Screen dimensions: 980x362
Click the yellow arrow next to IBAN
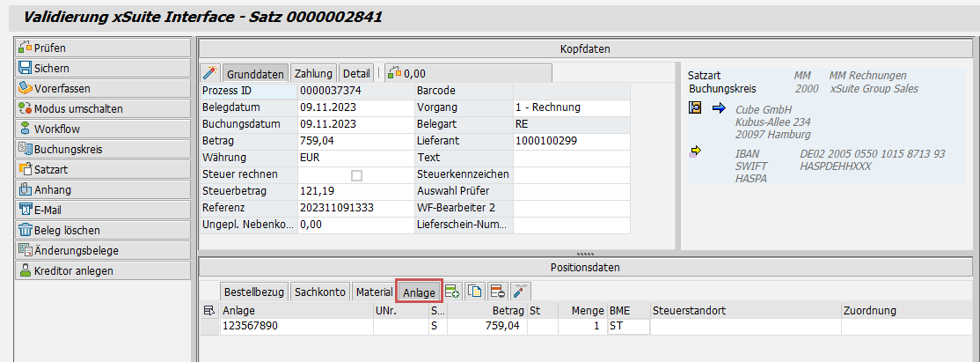pyautogui.click(x=695, y=151)
